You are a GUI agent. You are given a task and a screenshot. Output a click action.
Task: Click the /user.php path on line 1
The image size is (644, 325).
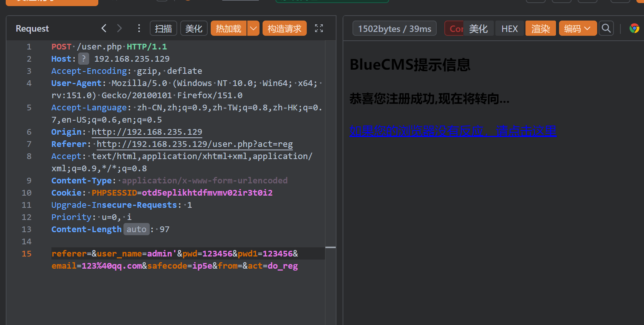pyautogui.click(x=99, y=46)
